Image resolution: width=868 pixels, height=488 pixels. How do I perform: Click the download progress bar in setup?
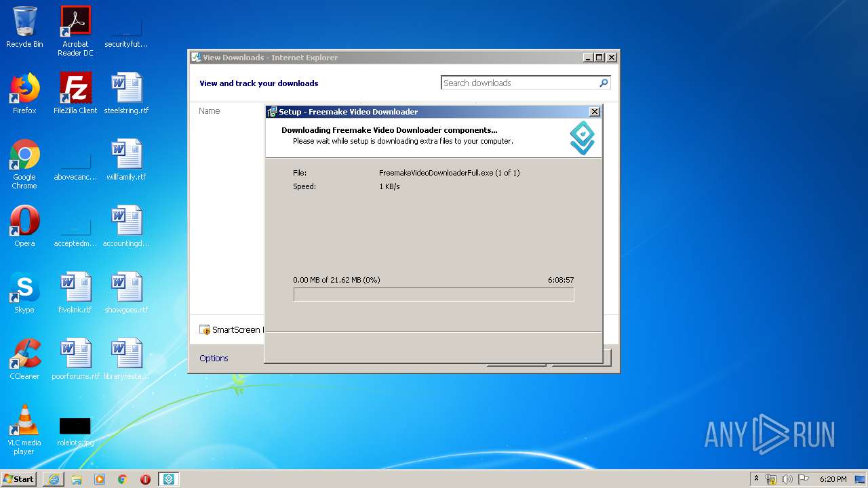coord(434,294)
